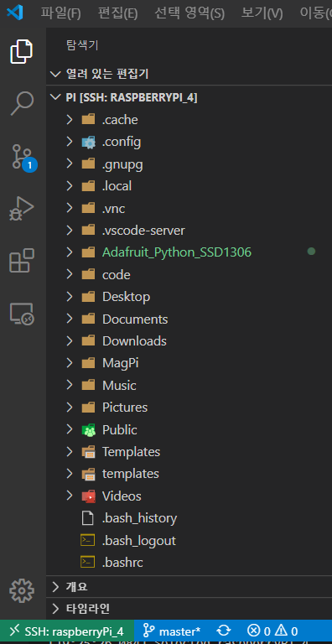
Task: Open the Run and Debug view
Action: coord(21,208)
